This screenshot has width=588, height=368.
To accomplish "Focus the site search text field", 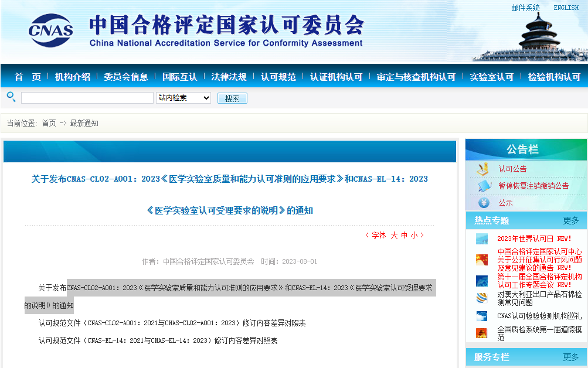I will pos(87,98).
